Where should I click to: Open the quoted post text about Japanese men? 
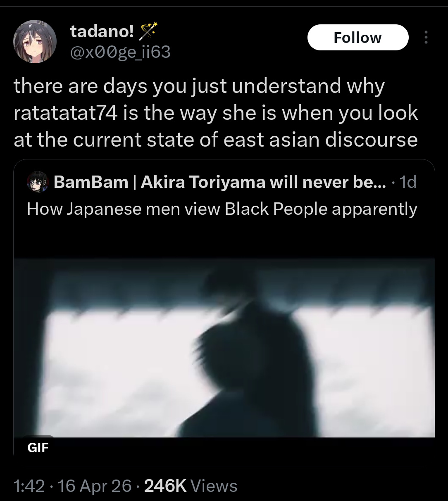[222, 209]
